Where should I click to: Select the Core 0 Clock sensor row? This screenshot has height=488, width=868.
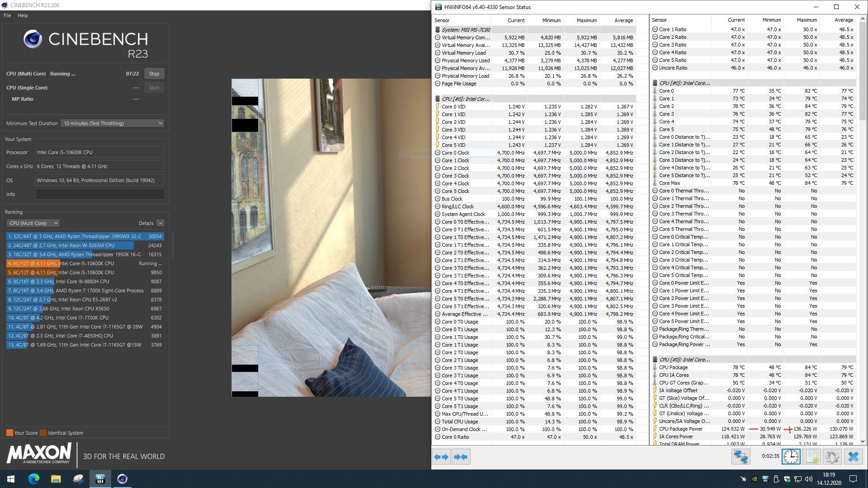point(534,153)
